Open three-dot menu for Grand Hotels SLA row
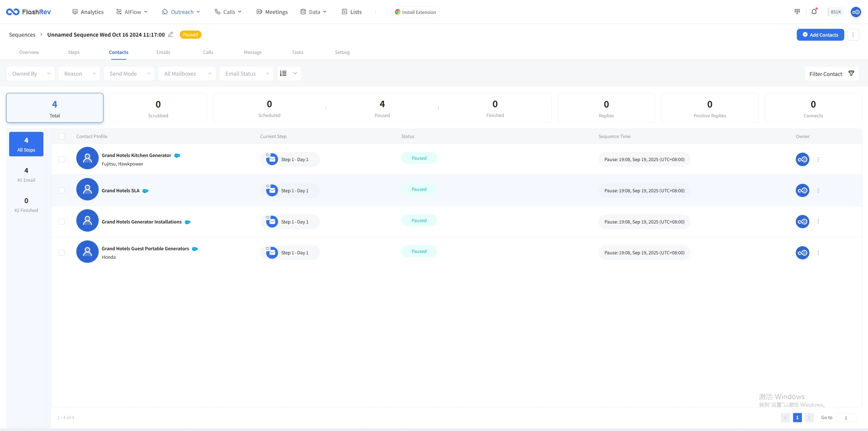868x431 pixels. 818,191
